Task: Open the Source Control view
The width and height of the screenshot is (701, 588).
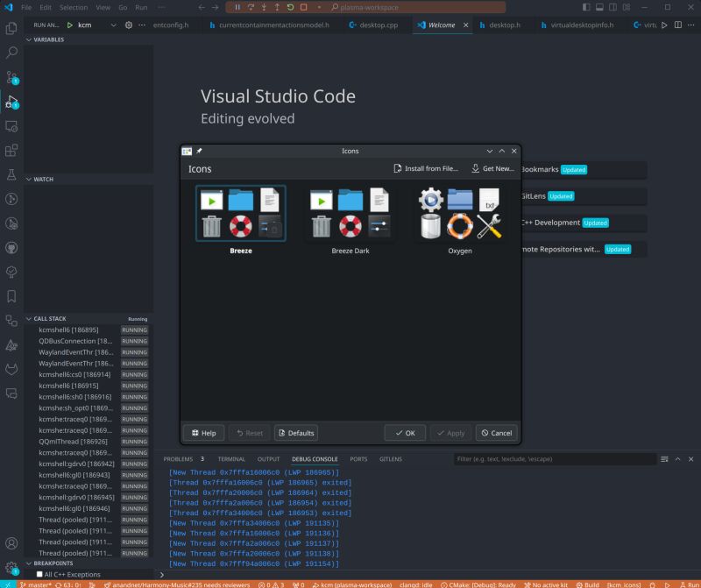Action: coord(11,76)
